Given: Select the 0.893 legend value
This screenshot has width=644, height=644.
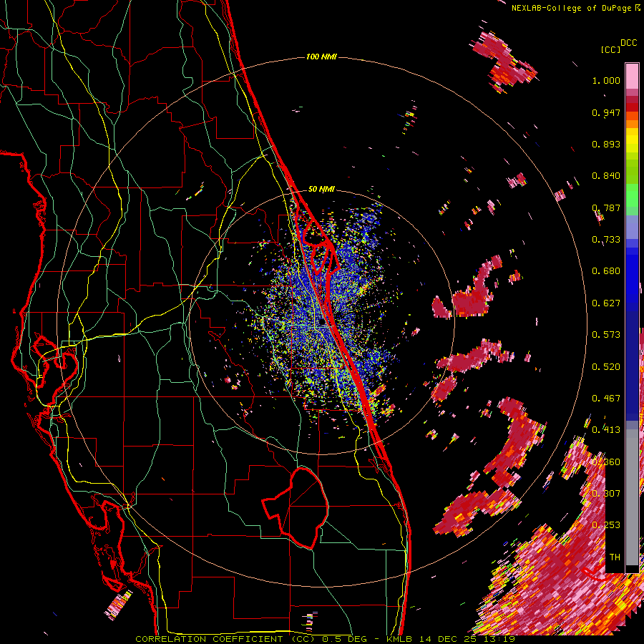Looking at the screenshot, I should 606,144.
